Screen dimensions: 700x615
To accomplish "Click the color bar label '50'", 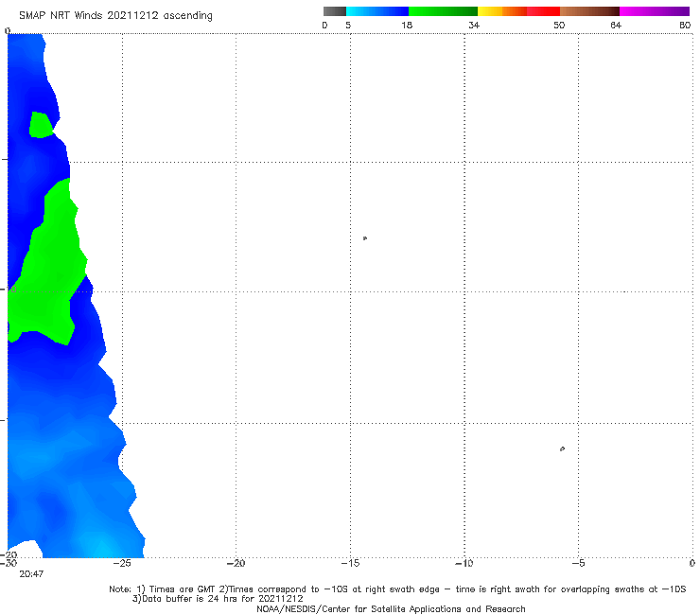I will click(x=559, y=25).
